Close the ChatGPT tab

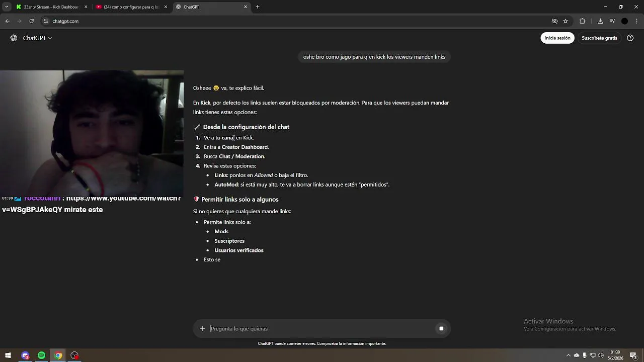pyautogui.click(x=246, y=7)
